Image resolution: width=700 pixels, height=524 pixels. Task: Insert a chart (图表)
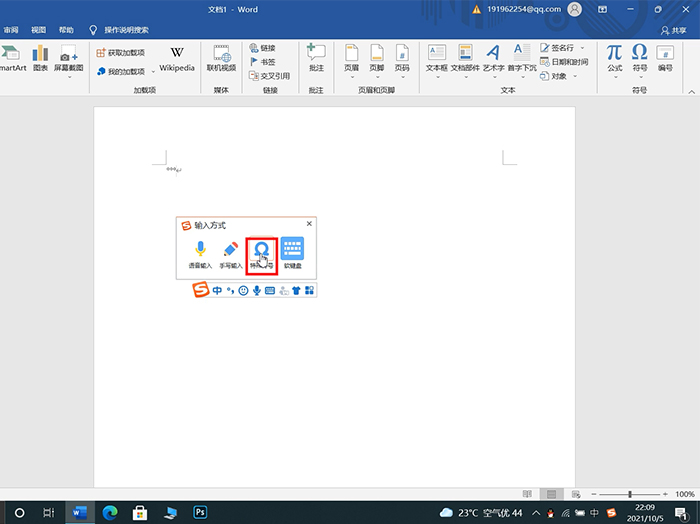40,58
